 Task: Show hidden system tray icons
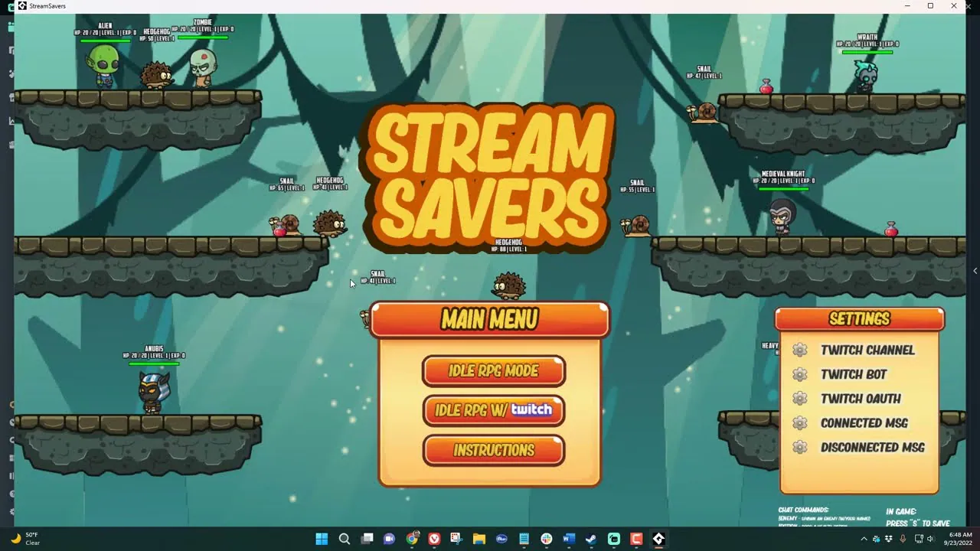(x=864, y=539)
